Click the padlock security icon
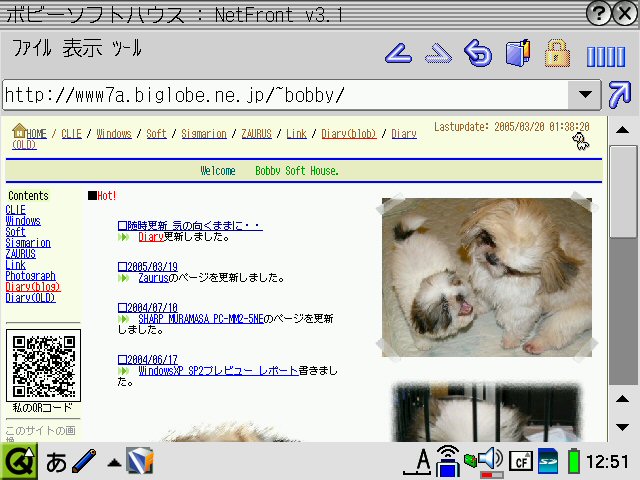The width and height of the screenshot is (640, 480). (x=557, y=52)
